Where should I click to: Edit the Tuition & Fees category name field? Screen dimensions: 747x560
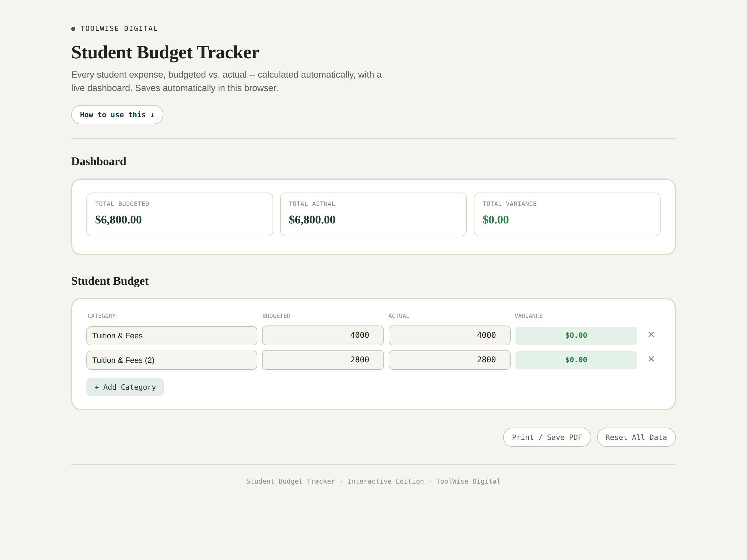[172, 335]
